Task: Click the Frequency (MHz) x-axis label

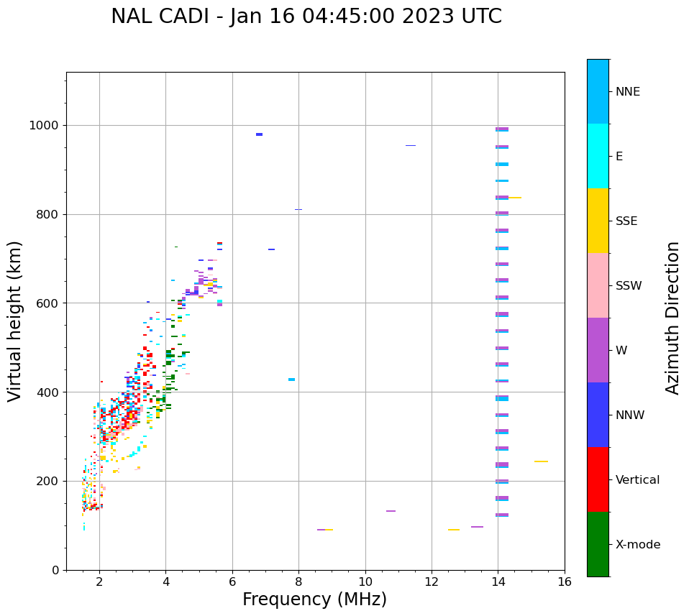Action: pos(314,599)
